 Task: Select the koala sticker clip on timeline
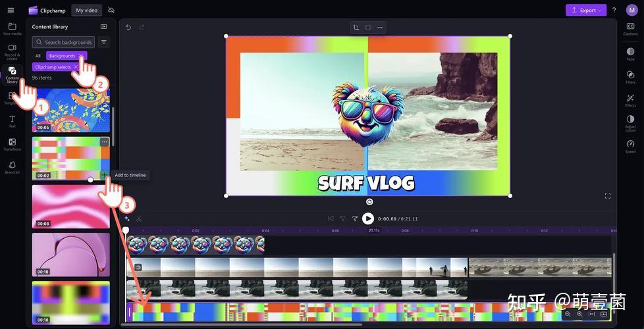[x=195, y=245]
